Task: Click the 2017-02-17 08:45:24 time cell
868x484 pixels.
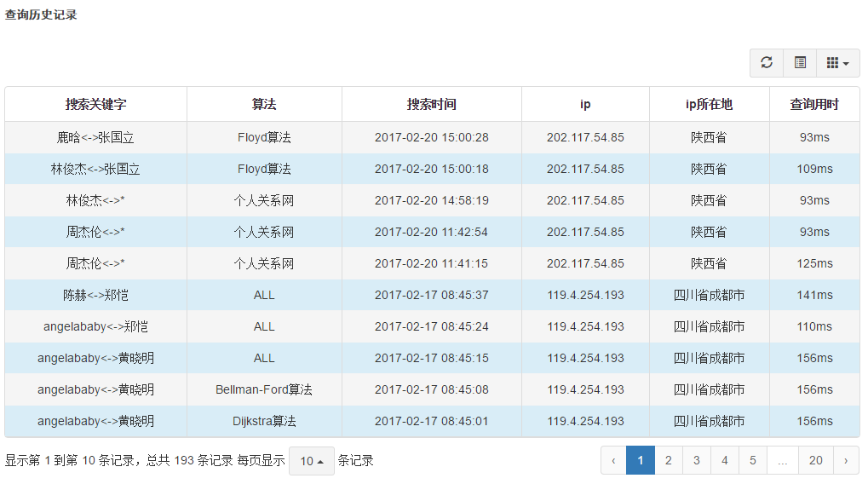Action: pyautogui.click(x=432, y=326)
